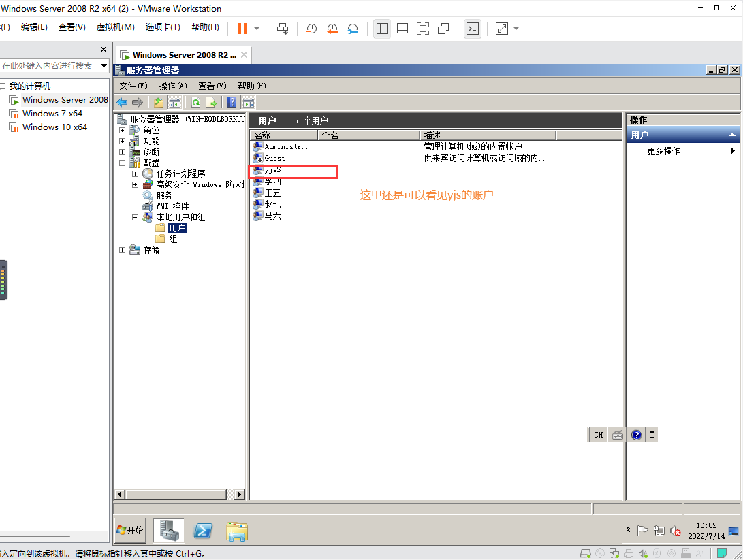This screenshot has height=560, width=743.
Task: Sort the user list by the 名称 column header
Action: pos(284,135)
